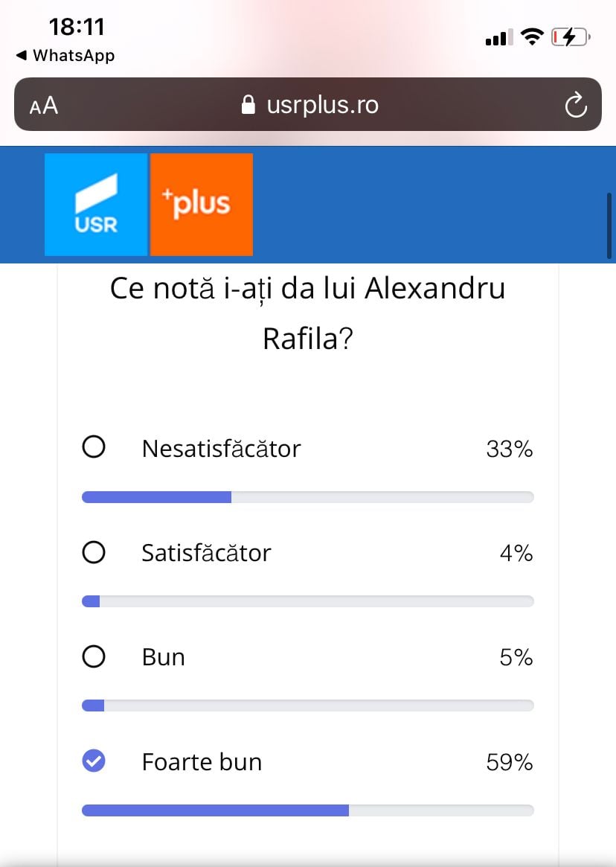Tap the orange plus logo
This screenshot has width=616, height=867.
point(202,205)
